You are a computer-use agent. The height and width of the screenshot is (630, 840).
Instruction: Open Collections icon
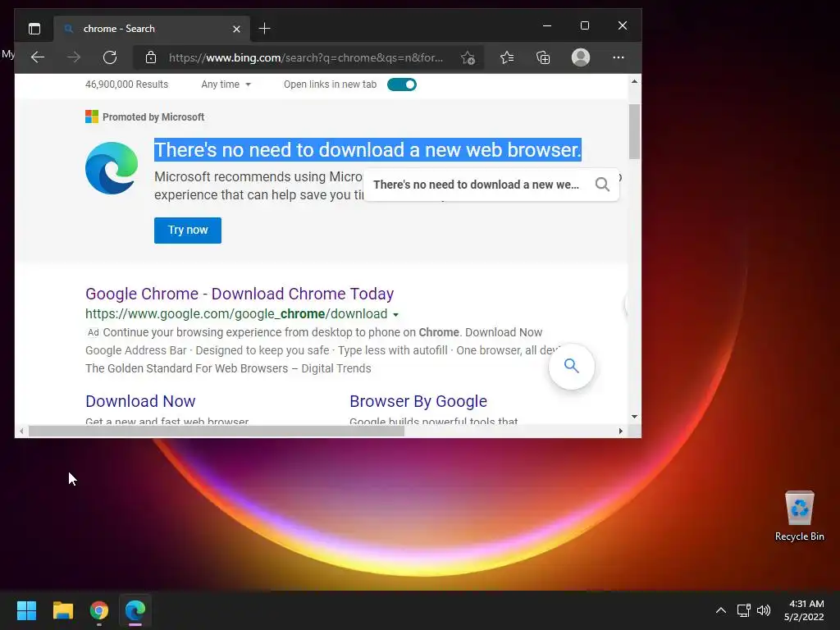(543, 57)
